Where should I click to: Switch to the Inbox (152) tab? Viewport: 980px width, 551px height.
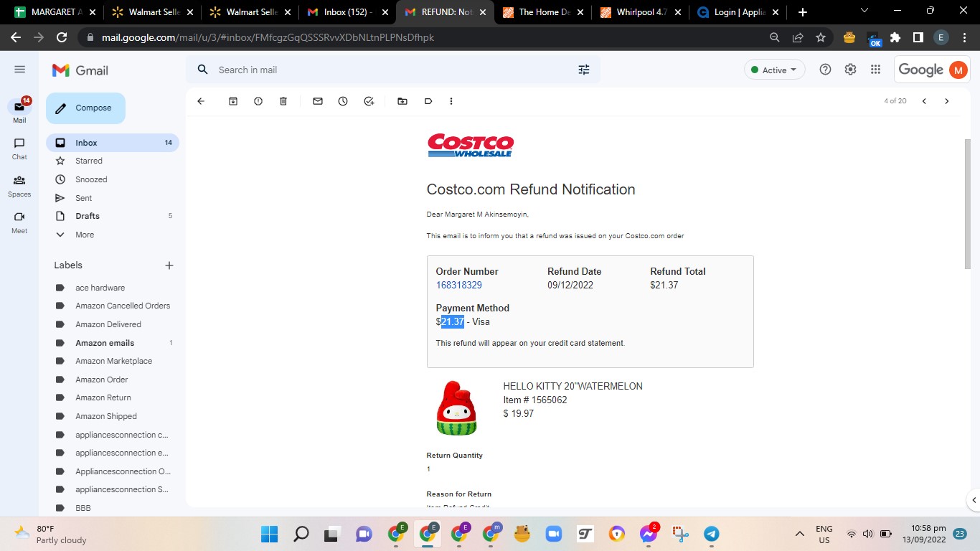click(347, 12)
